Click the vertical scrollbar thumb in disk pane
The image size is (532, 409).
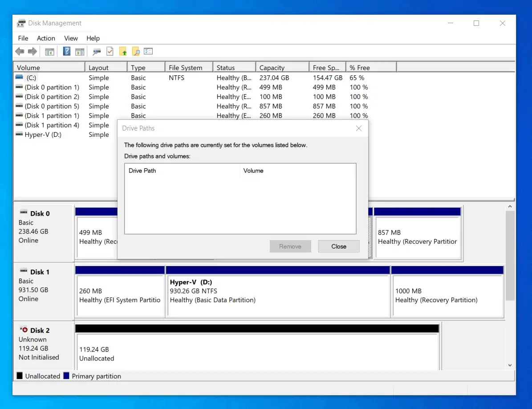point(510,256)
